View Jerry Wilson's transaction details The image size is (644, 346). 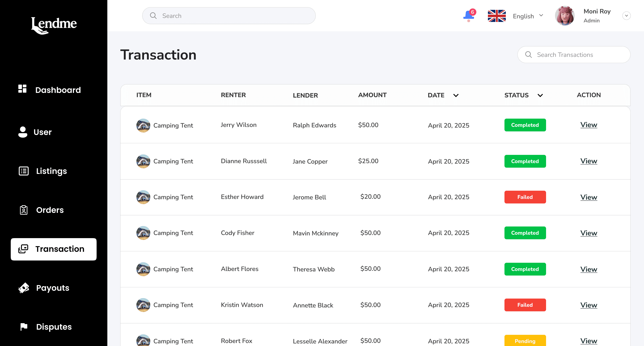point(589,125)
